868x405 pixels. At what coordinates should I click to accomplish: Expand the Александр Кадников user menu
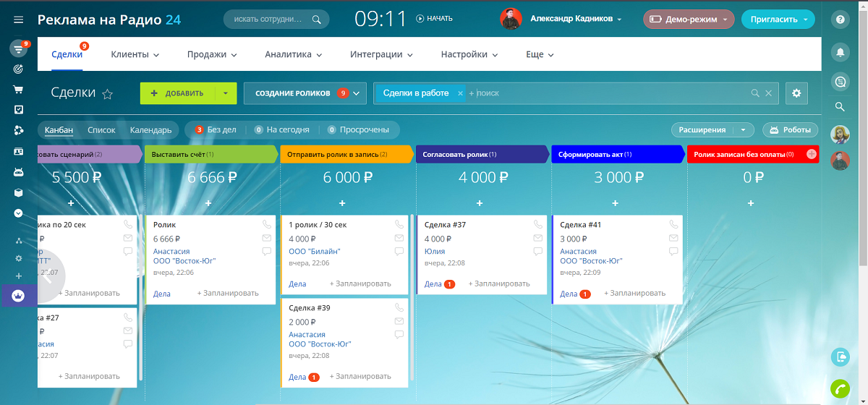pos(620,19)
